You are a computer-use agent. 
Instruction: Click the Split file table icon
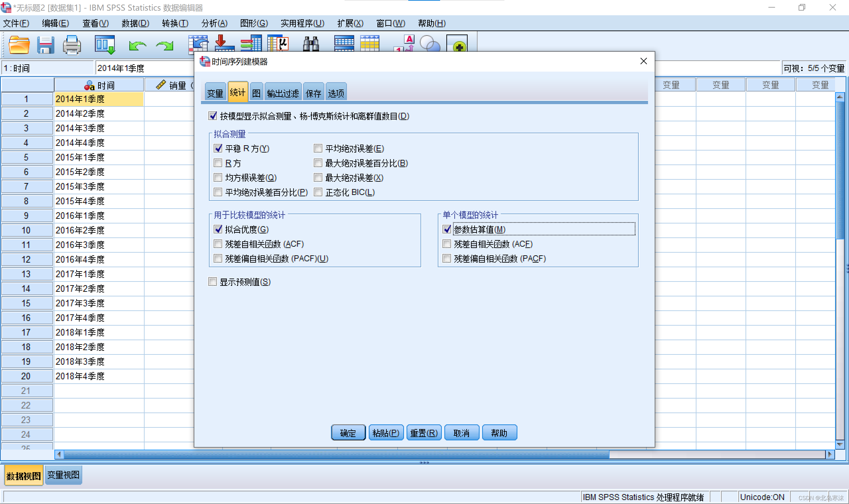point(344,44)
